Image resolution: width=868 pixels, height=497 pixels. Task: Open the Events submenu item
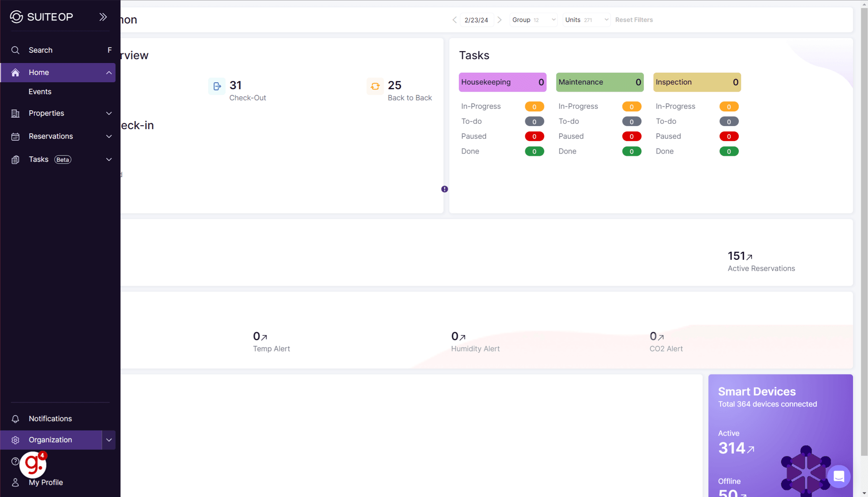tap(40, 92)
